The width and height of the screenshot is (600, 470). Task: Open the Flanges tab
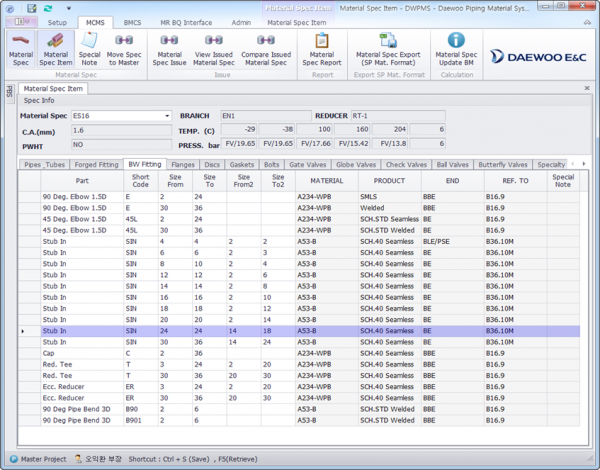[183, 164]
